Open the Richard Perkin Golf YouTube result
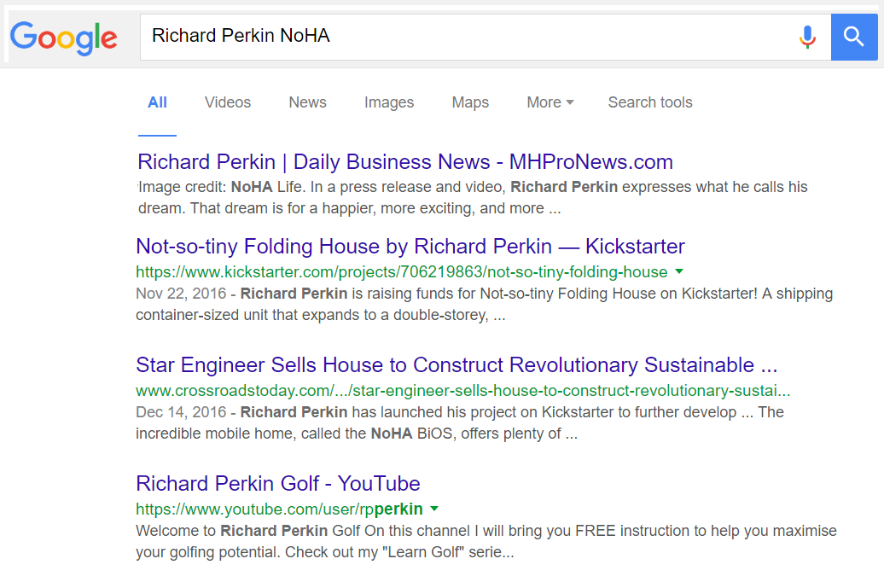 [278, 483]
